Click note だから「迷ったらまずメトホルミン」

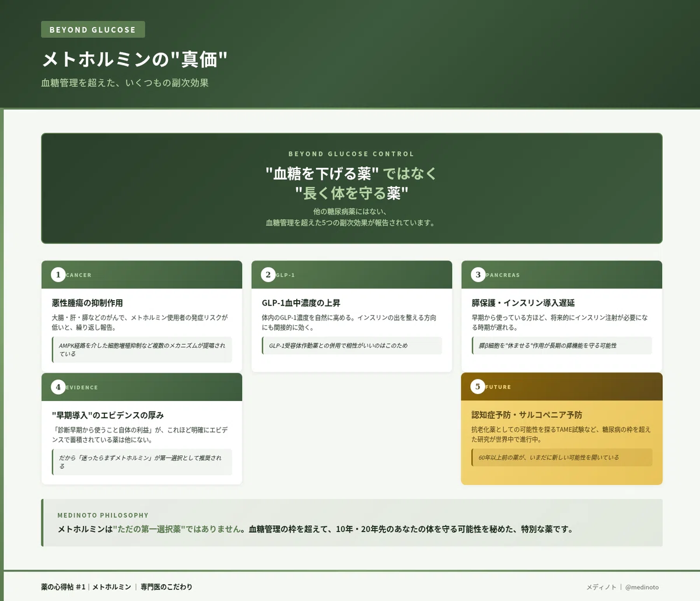point(142,462)
